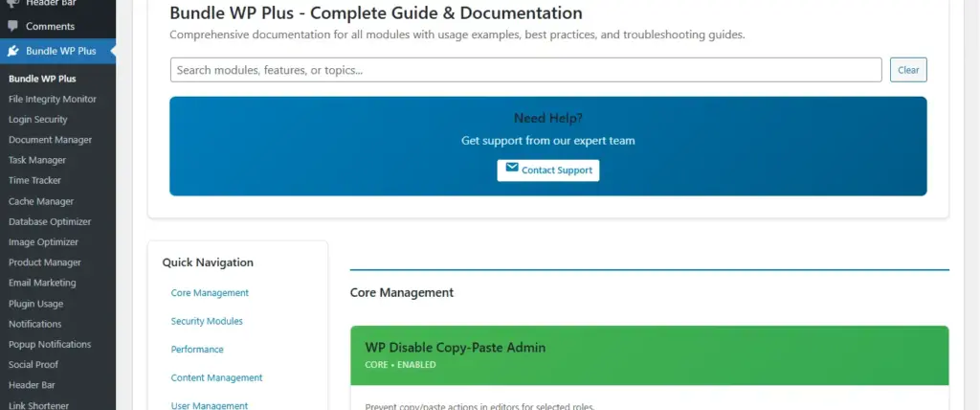Go to Content Management quick link

click(217, 378)
